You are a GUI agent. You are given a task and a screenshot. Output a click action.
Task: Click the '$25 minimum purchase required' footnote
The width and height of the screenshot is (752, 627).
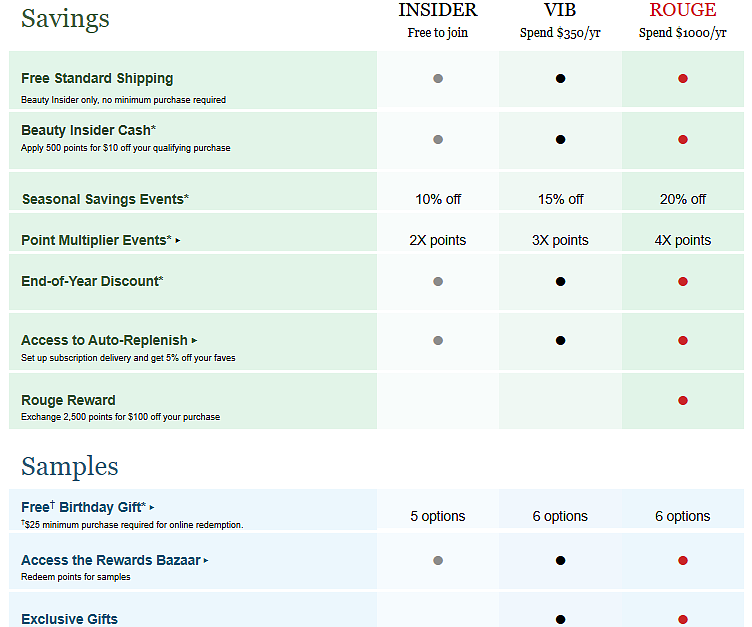pos(132,525)
